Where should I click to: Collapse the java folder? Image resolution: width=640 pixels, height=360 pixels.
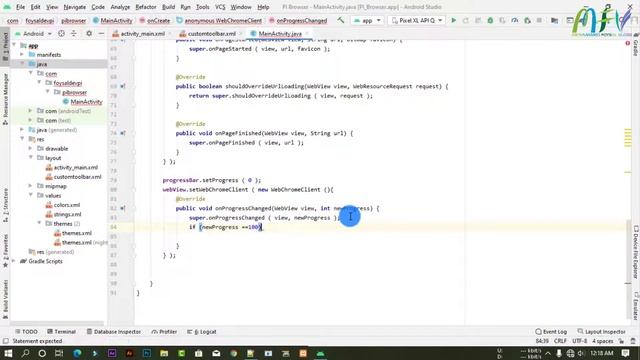pos(22,64)
